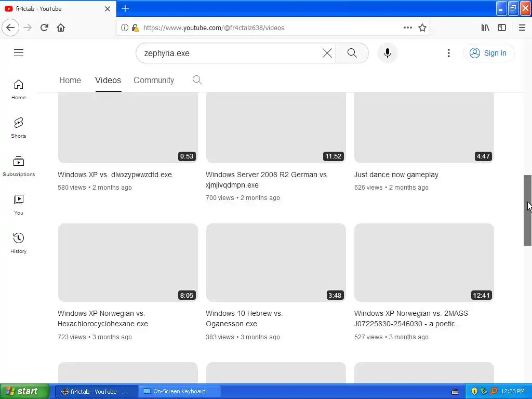This screenshot has width=532, height=399.
Task: Open Windows Server 2008 R2 German video title
Action: (x=267, y=180)
